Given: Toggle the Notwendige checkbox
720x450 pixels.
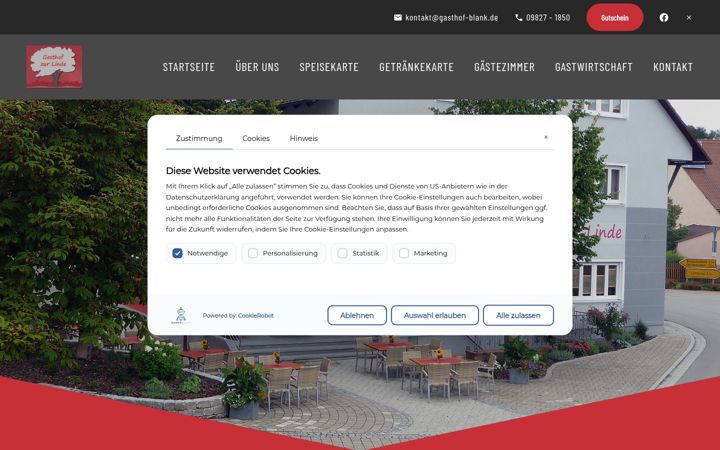Looking at the screenshot, I should click(x=177, y=253).
